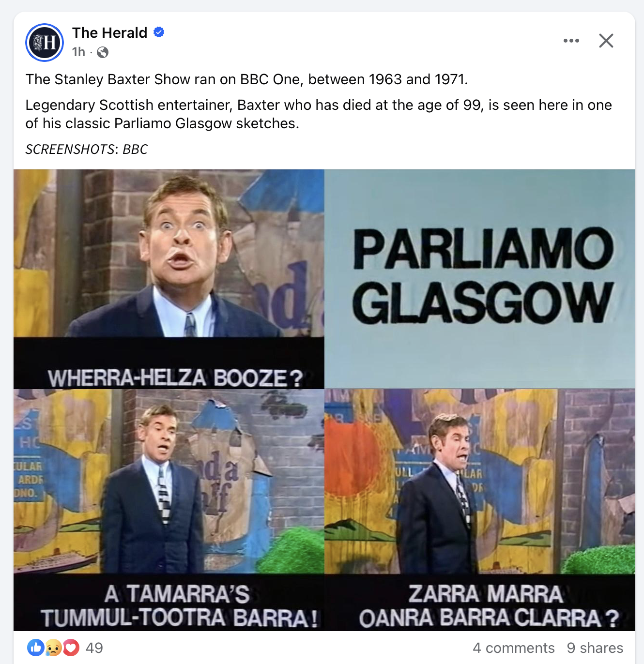Open the 4 comments link
This screenshot has height=664, width=644.
click(514, 648)
